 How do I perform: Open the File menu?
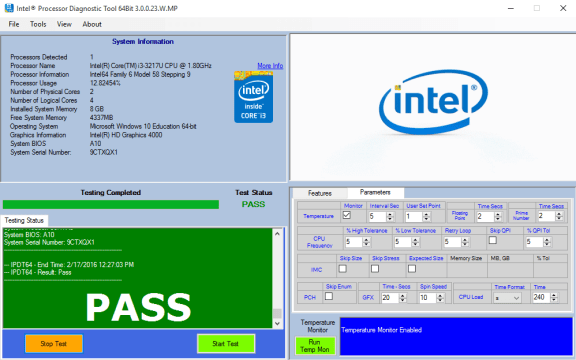click(14, 24)
